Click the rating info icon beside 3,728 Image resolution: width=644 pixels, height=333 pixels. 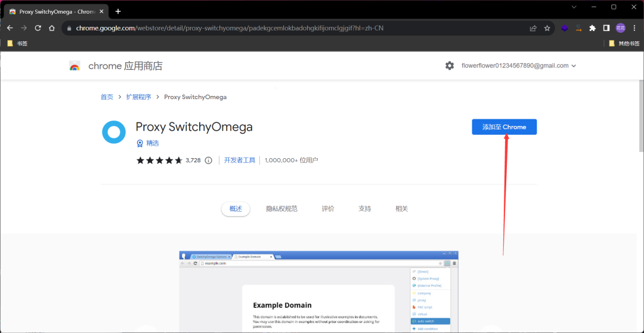209,160
